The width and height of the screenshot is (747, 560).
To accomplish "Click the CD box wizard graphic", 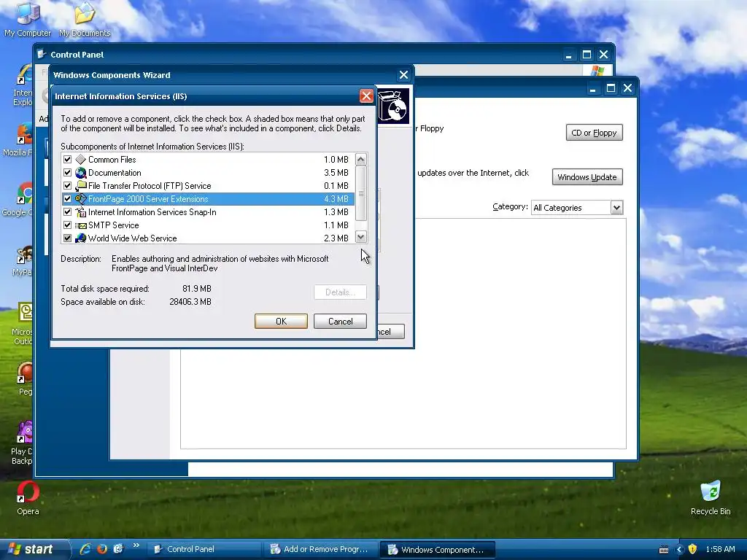I will (393, 106).
